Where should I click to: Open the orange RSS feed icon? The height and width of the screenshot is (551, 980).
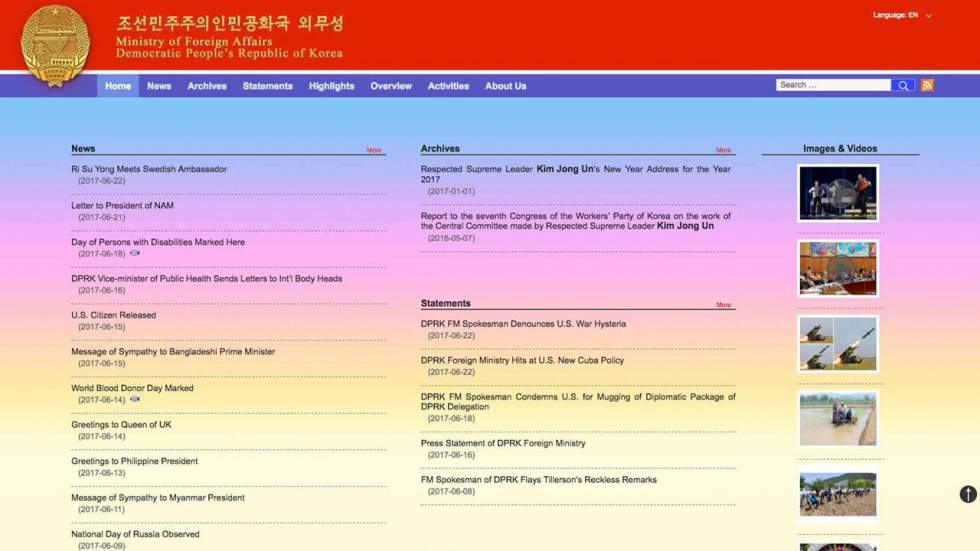pyautogui.click(x=927, y=86)
